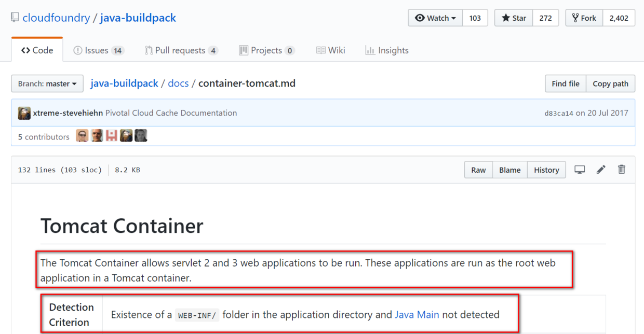Click the last contributor avatar
Viewport: 644px width, 334px height.
141,136
